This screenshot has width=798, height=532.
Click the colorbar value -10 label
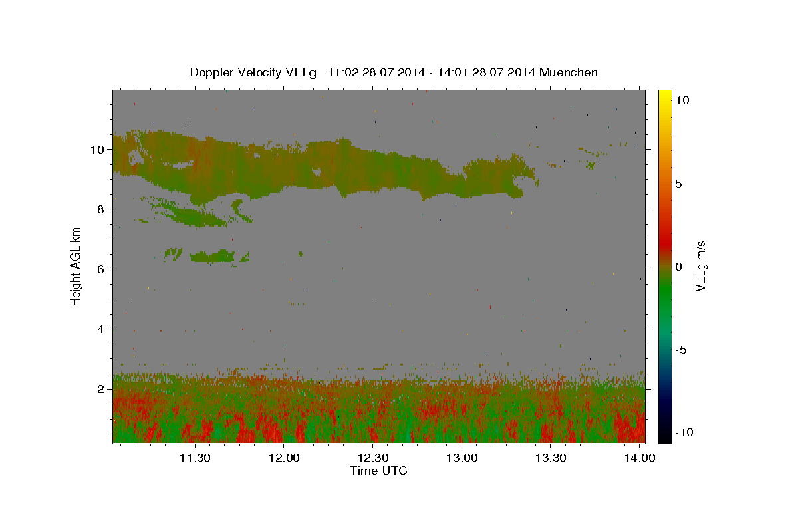tap(684, 432)
